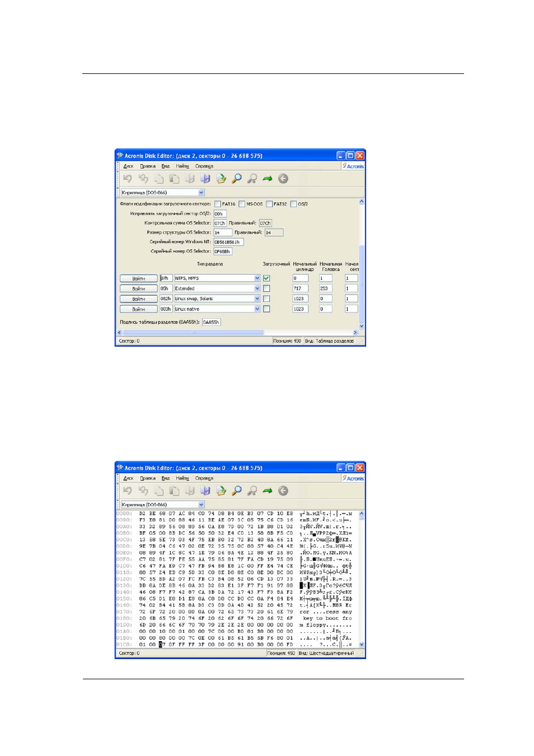Enable the FAT32 flag checkbox

pos(269,204)
